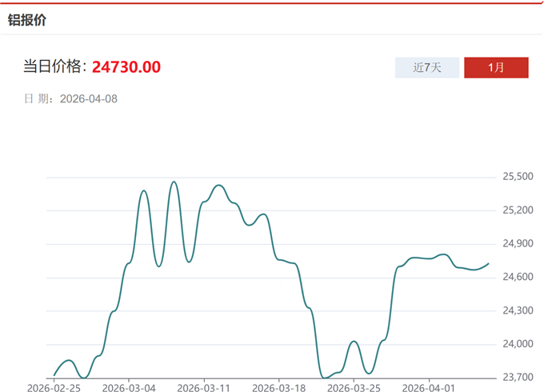Click the 铝报价 panel title
The width and height of the screenshot is (544, 392).
pyautogui.click(x=27, y=20)
